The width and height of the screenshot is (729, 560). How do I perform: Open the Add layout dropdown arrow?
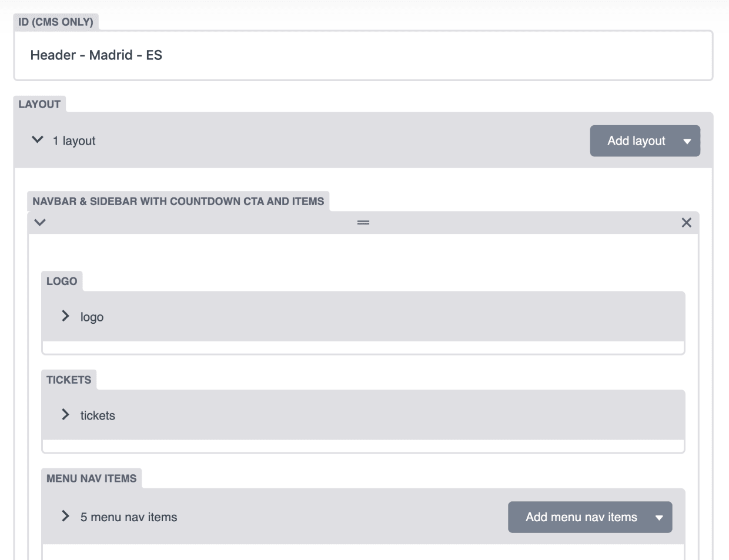click(687, 141)
